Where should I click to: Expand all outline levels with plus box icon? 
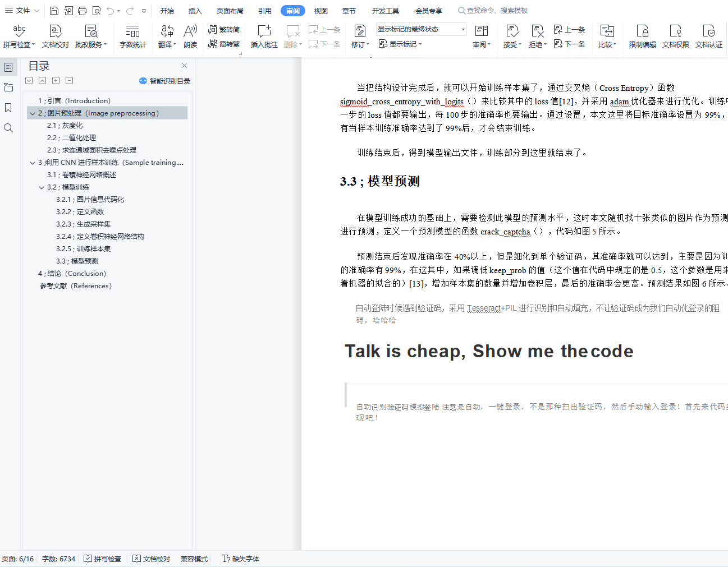pos(56,81)
